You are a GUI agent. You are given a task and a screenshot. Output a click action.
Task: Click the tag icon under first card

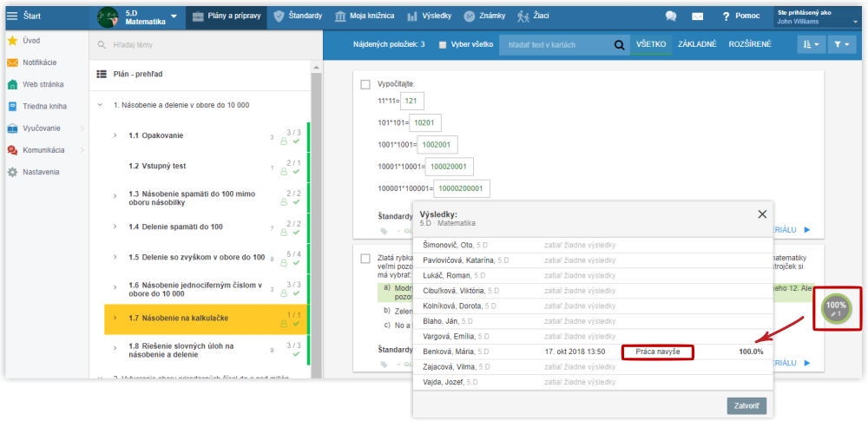point(385,231)
